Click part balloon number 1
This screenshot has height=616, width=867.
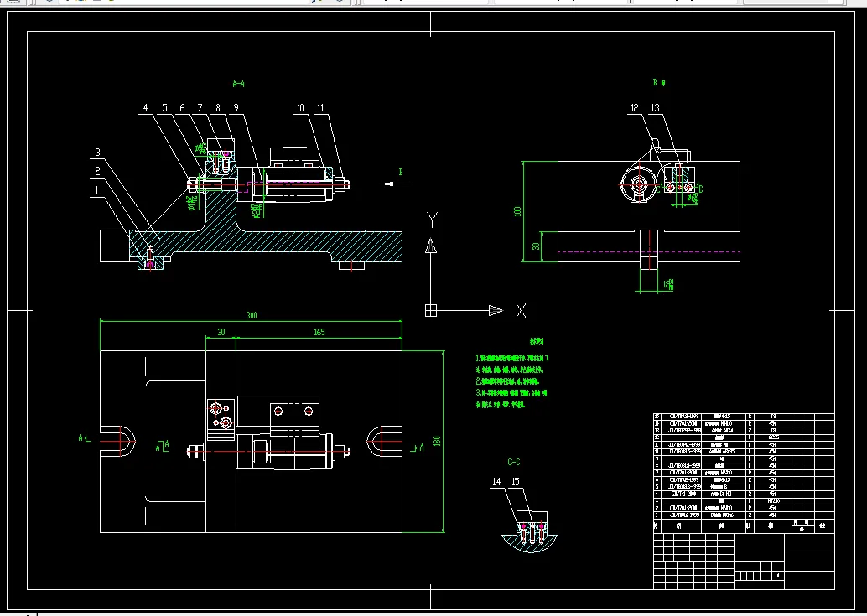(96, 190)
